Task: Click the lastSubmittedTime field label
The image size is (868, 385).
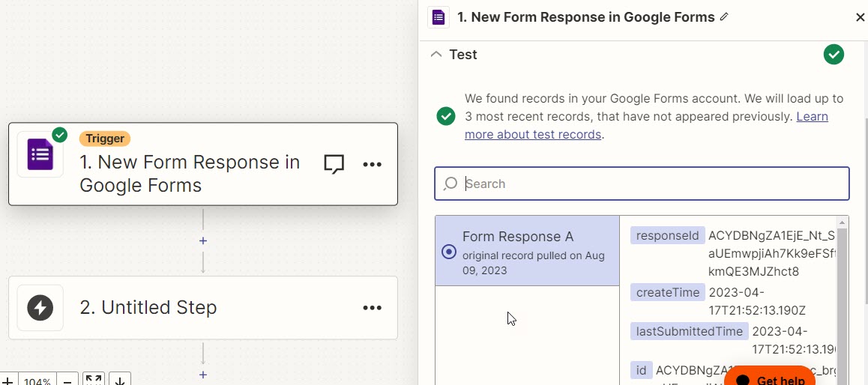Action: coord(689,331)
